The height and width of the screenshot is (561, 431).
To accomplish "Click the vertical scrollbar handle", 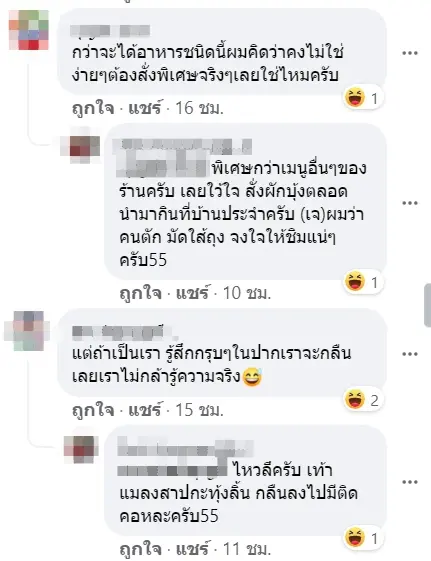I will tap(427, 305).
